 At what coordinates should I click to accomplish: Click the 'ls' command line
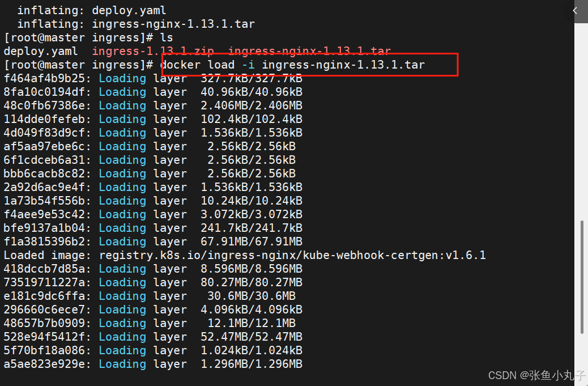point(88,37)
